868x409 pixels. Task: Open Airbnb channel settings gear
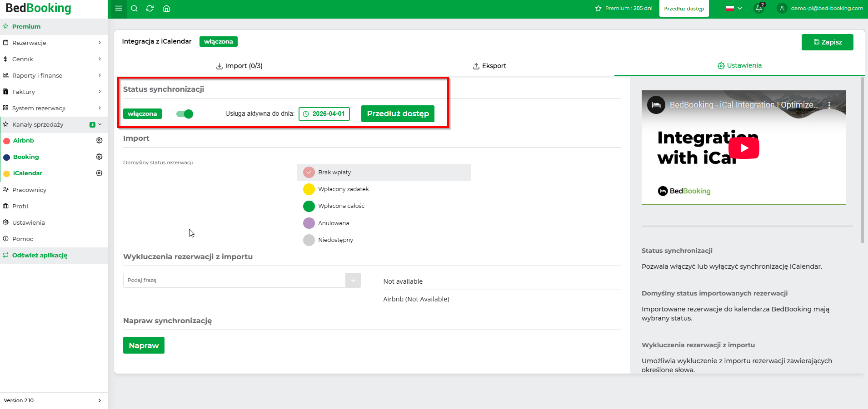99,140
